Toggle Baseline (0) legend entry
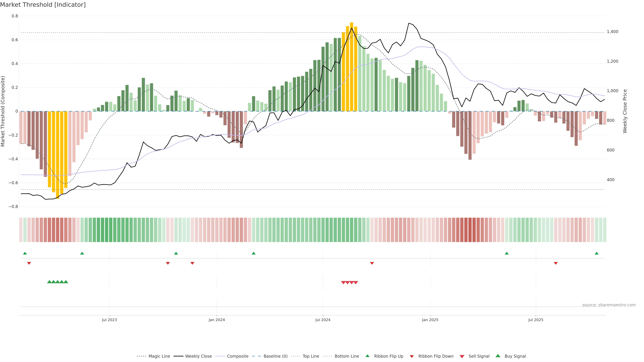The height and width of the screenshot is (362, 644). coord(276,356)
